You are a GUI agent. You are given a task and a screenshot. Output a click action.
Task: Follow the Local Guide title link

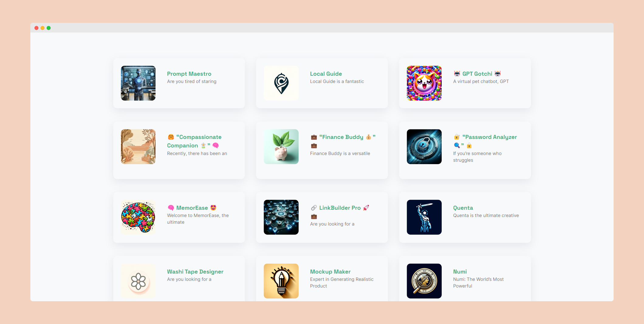pos(326,74)
